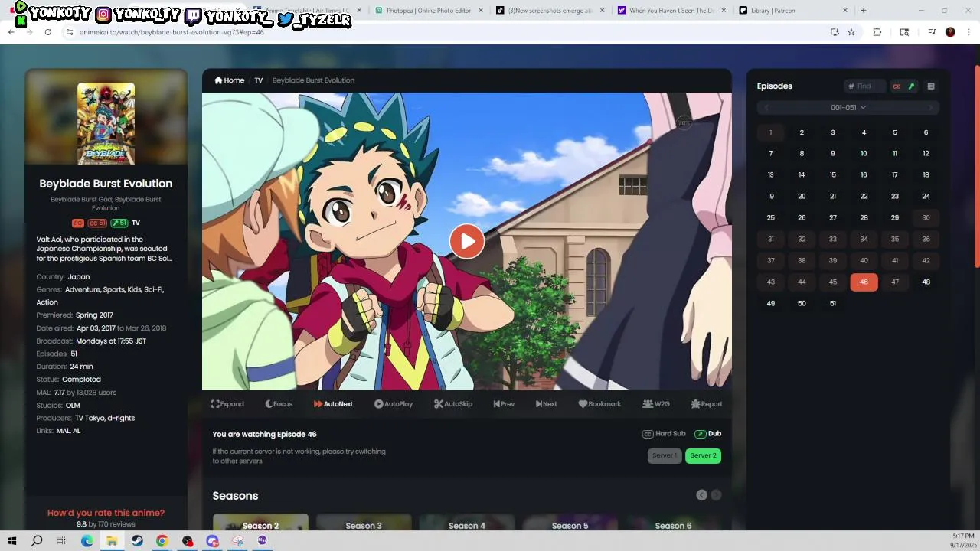Click the Expand player icon
Image resolution: width=980 pixels, height=551 pixels.
(227, 404)
